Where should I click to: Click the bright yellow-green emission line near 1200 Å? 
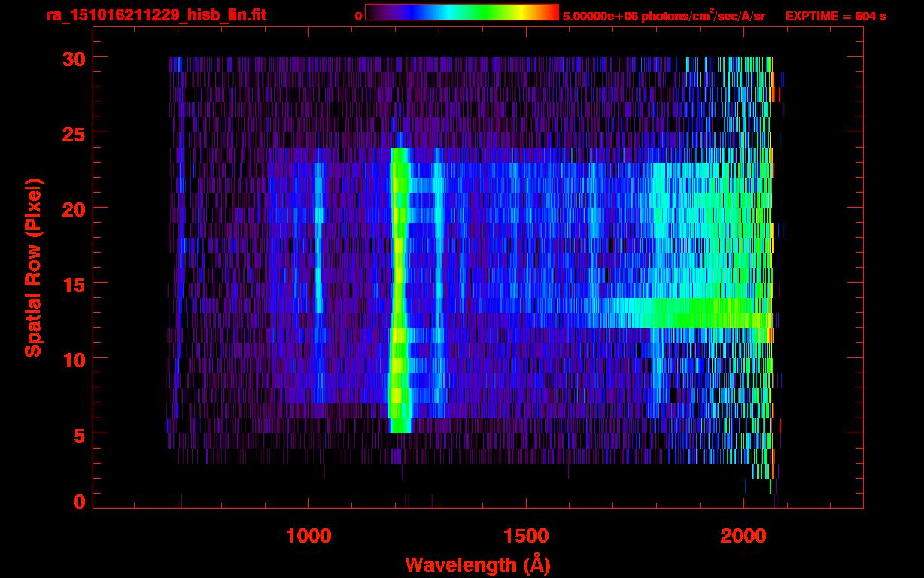point(399,301)
